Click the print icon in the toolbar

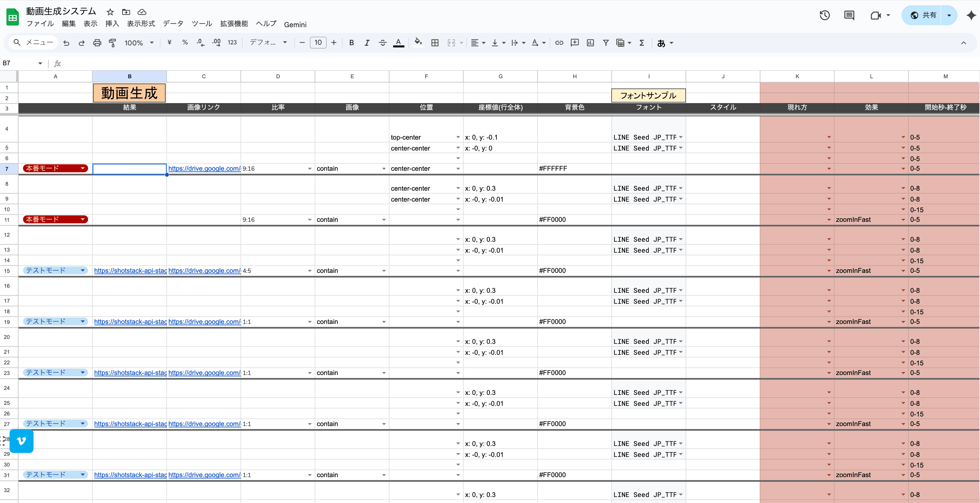tap(97, 43)
